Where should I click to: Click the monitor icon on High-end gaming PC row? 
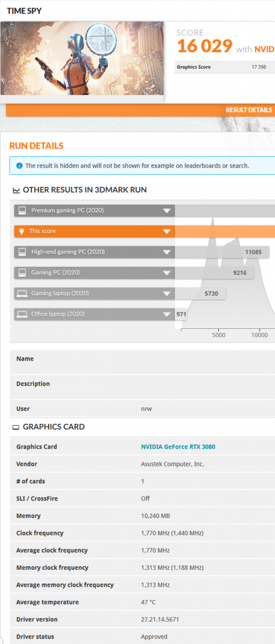pos(22,252)
